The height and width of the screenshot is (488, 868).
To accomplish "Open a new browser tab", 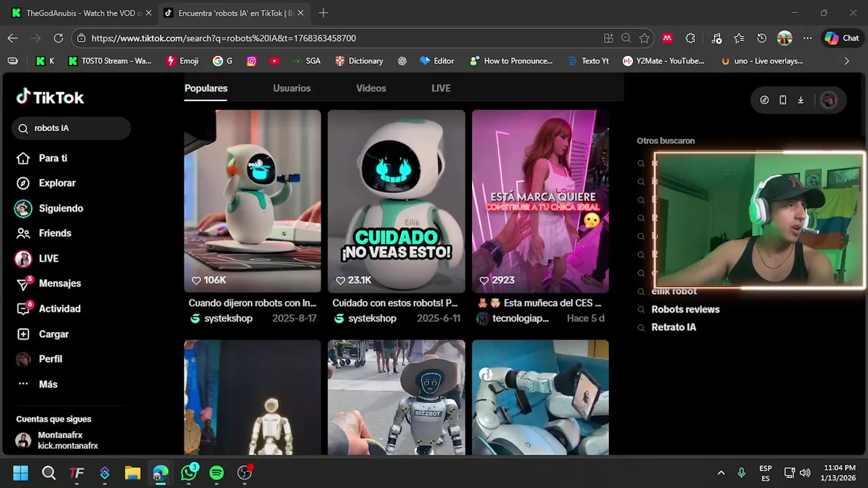I will (x=323, y=13).
